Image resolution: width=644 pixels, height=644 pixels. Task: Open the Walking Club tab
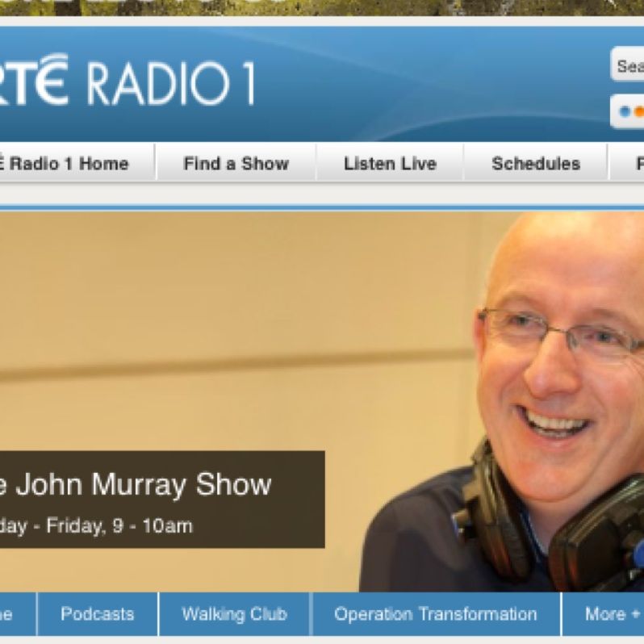(235, 613)
